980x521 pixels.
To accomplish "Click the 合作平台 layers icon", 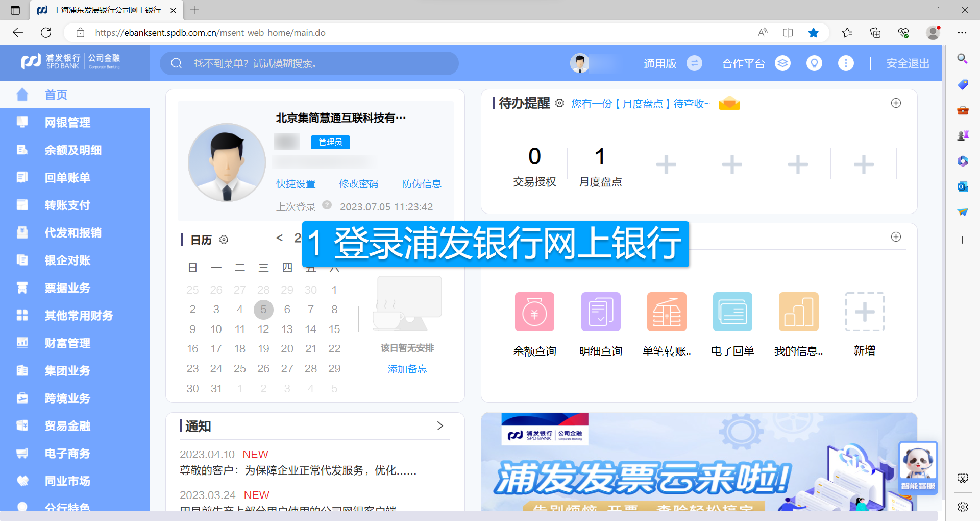I will click(x=782, y=63).
